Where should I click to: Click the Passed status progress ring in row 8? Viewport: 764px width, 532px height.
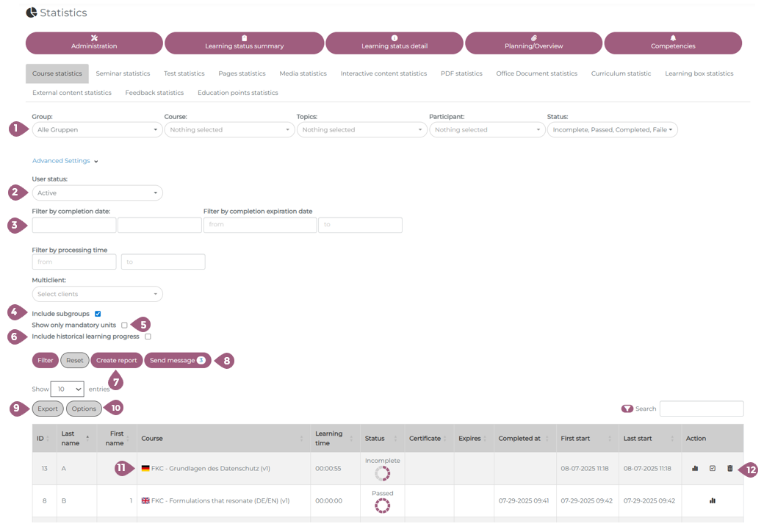382,506
